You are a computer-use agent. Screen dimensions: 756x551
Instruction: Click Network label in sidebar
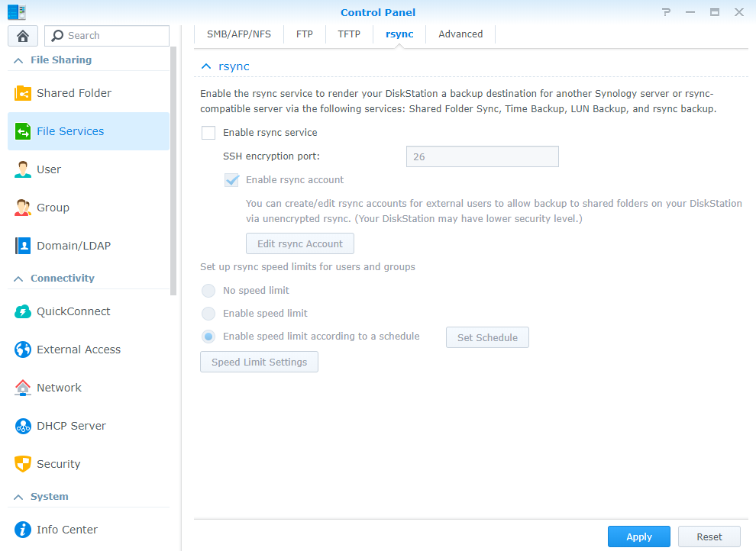click(59, 388)
